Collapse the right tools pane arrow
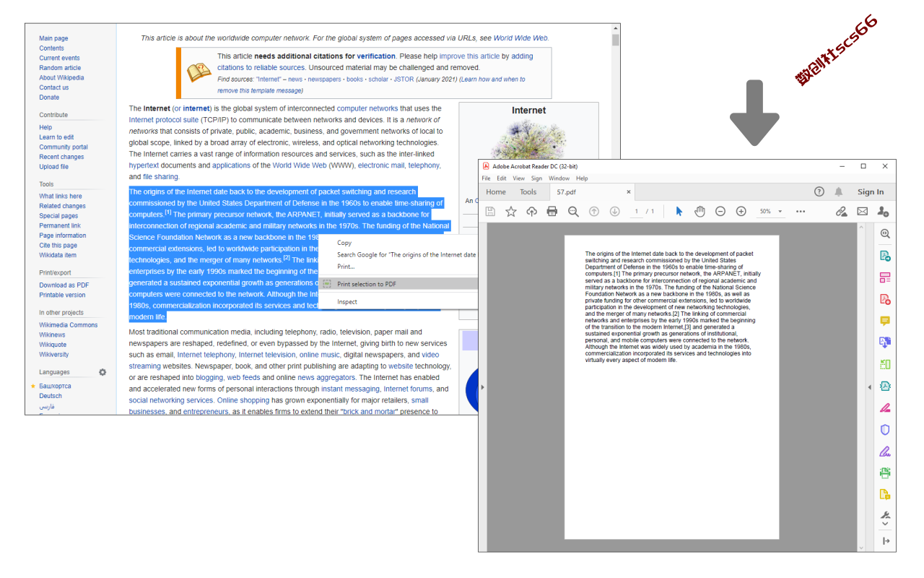Screen dimensions: 924x578 click(x=869, y=387)
